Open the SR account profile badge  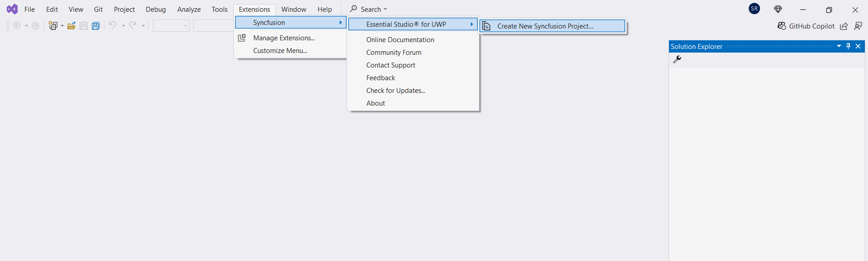[754, 9]
